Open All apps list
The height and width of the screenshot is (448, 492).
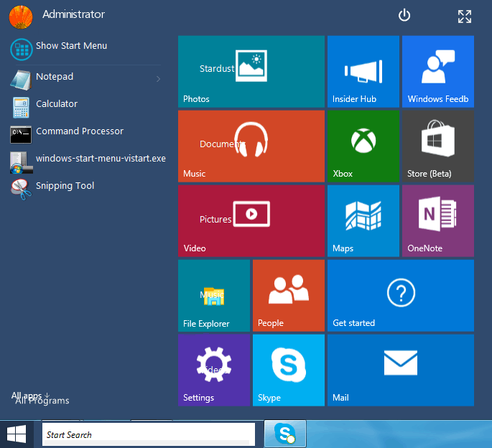pyautogui.click(x=30, y=396)
